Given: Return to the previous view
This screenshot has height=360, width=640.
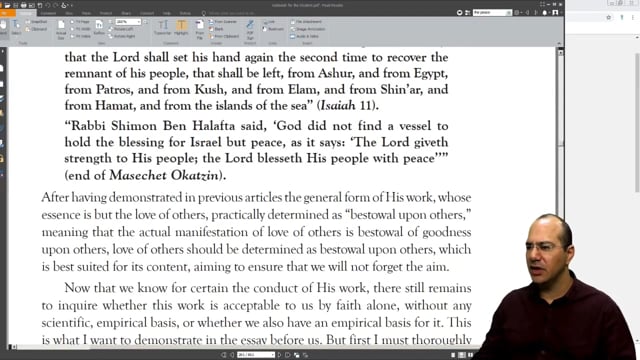Looking at the screenshot, I should 297,355.
